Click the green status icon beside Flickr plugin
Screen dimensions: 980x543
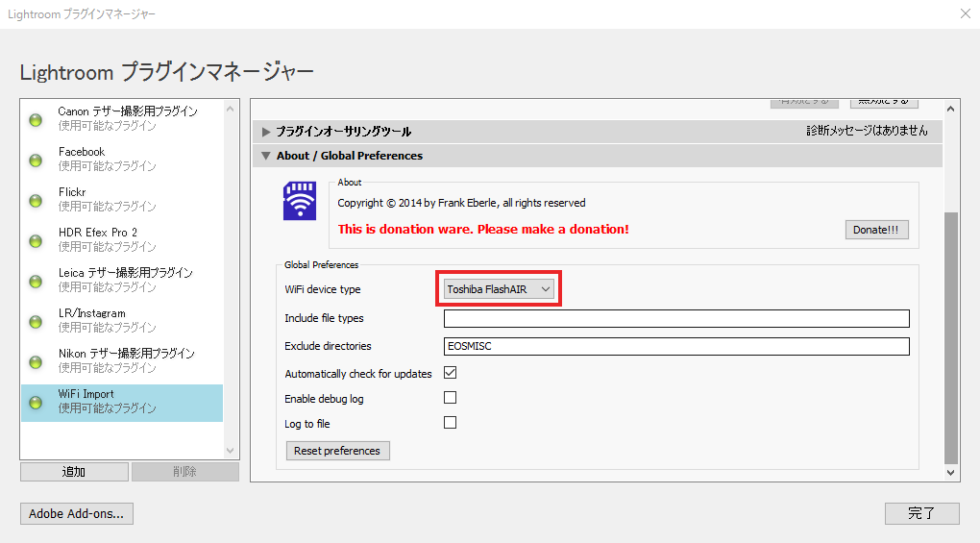click(36, 201)
